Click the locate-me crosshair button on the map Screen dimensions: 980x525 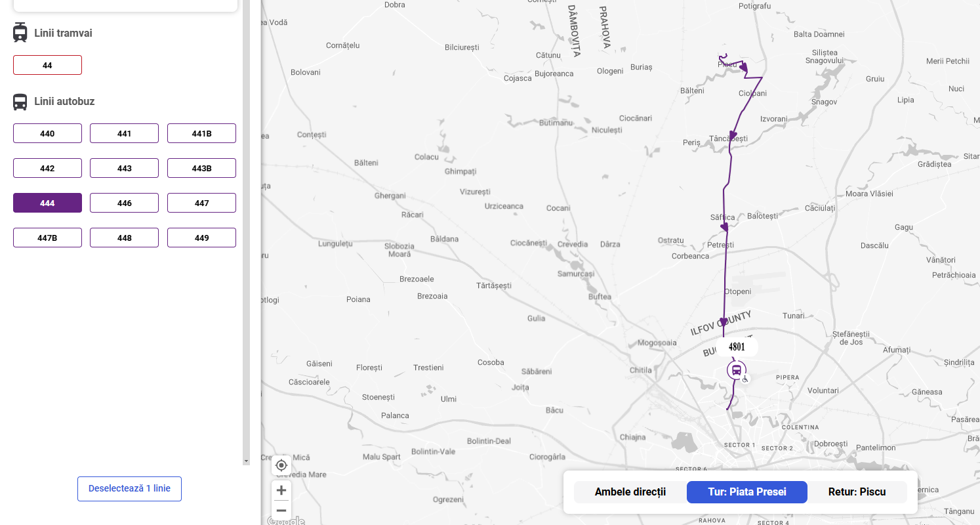point(281,465)
